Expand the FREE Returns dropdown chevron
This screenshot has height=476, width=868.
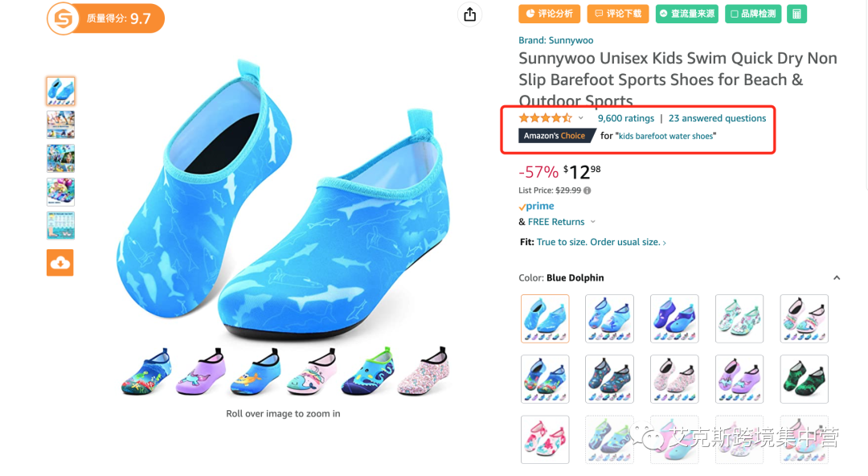[593, 222]
